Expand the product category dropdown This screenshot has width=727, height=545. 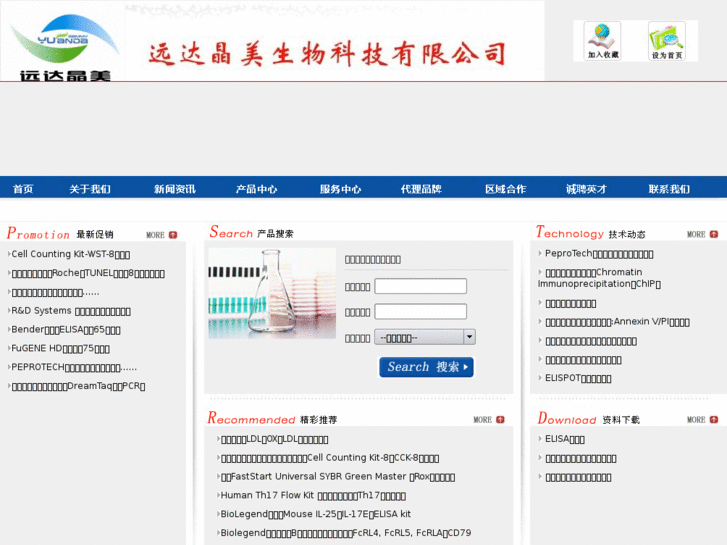point(425,337)
